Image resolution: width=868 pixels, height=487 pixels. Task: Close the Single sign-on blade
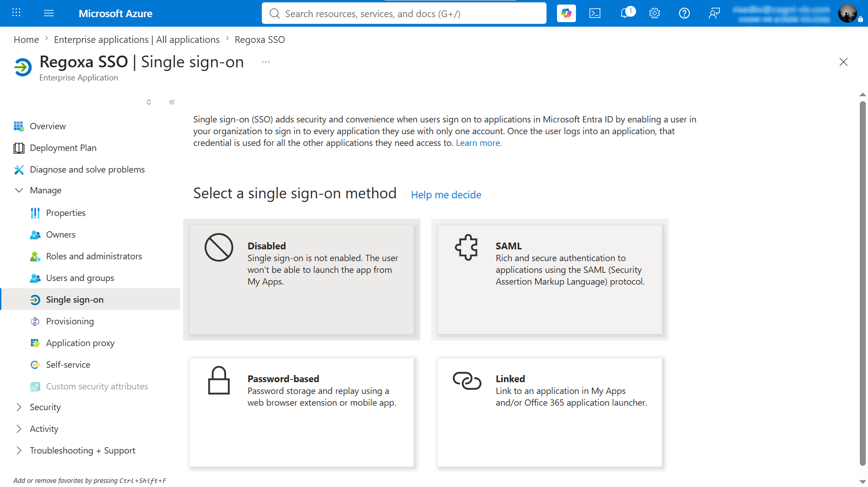(x=844, y=62)
